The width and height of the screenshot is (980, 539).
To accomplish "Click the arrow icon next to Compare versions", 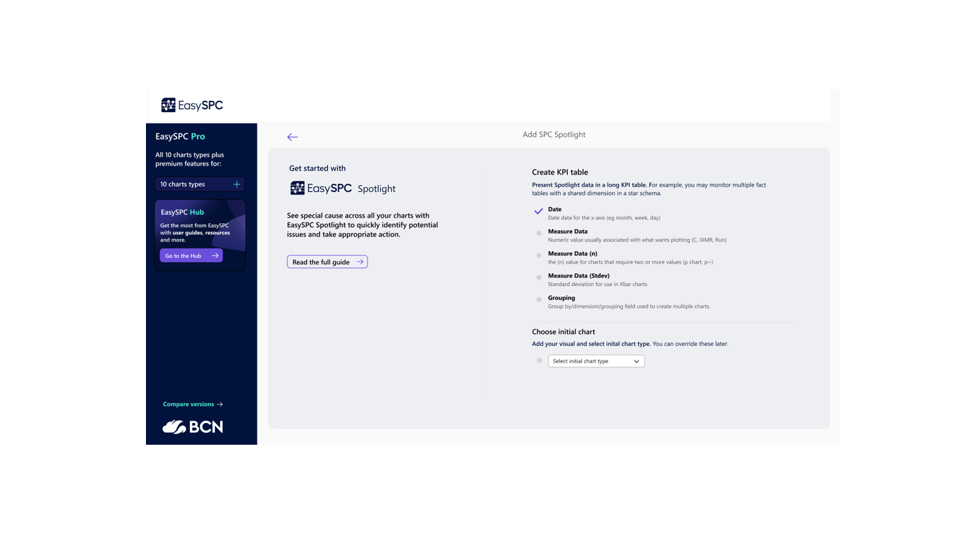I will pos(220,404).
